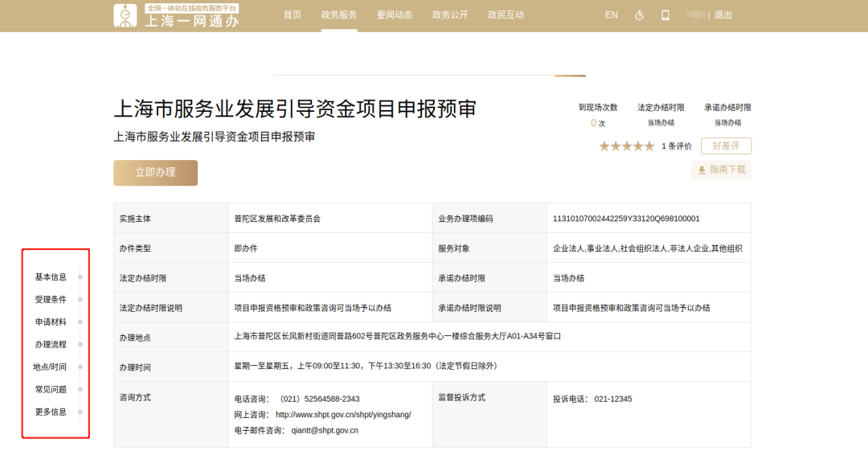Select 申请材料 in side navigation
This screenshot has width=868, height=455.
(x=51, y=322)
